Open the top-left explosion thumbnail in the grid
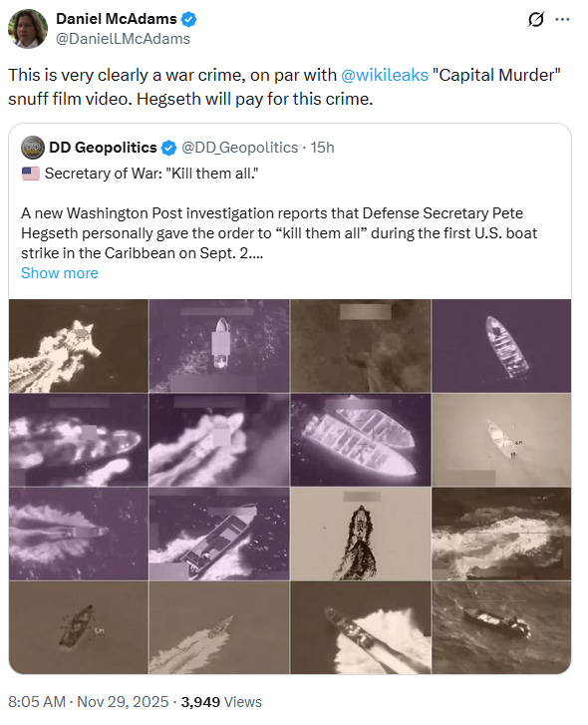The image size is (588, 725). click(79, 345)
